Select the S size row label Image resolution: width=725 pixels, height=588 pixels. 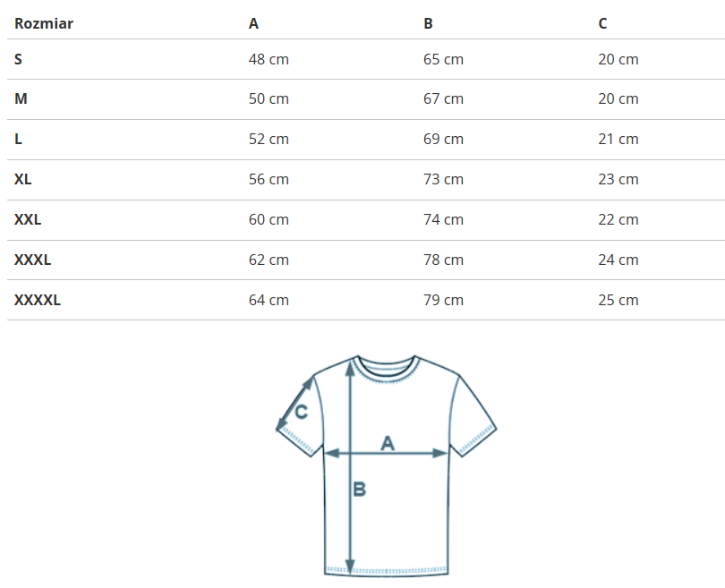click(19, 59)
